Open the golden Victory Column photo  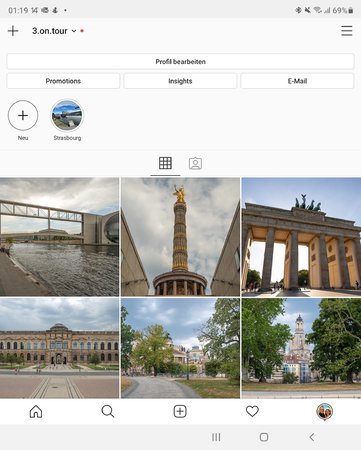click(180, 237)
